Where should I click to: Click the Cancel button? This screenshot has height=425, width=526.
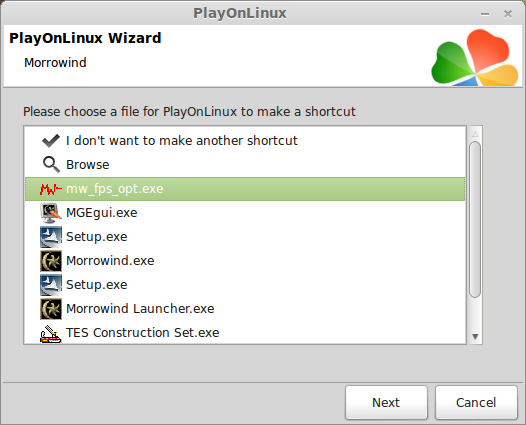476,402
